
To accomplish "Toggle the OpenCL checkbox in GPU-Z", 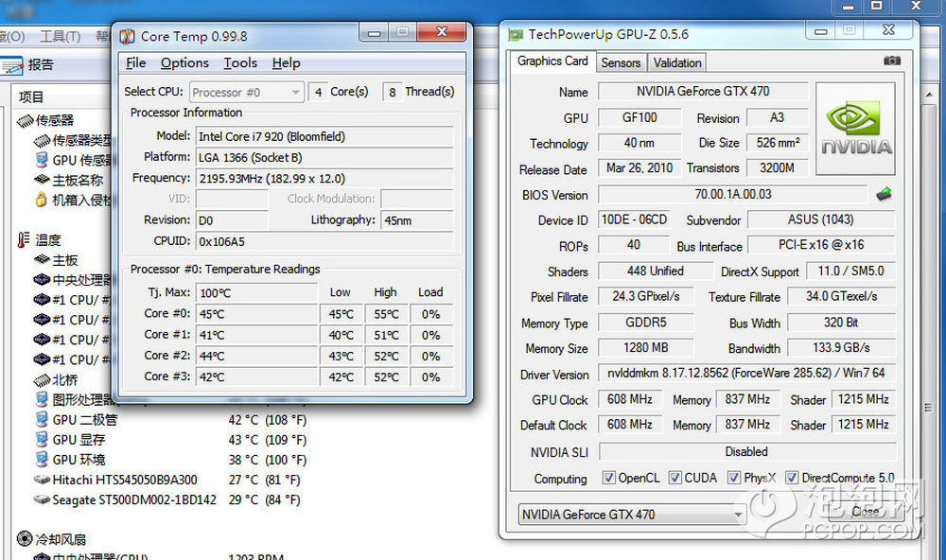I will [x=608, y=478].
